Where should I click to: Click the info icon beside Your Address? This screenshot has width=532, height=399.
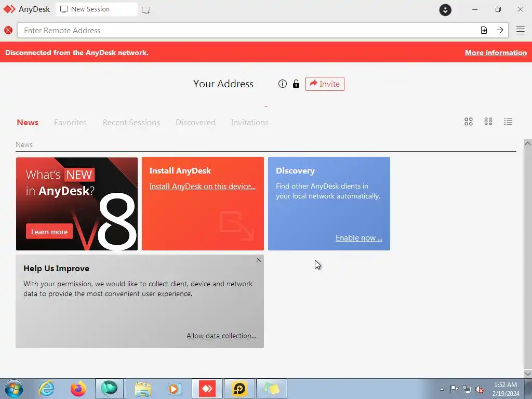tap(282, 84)
